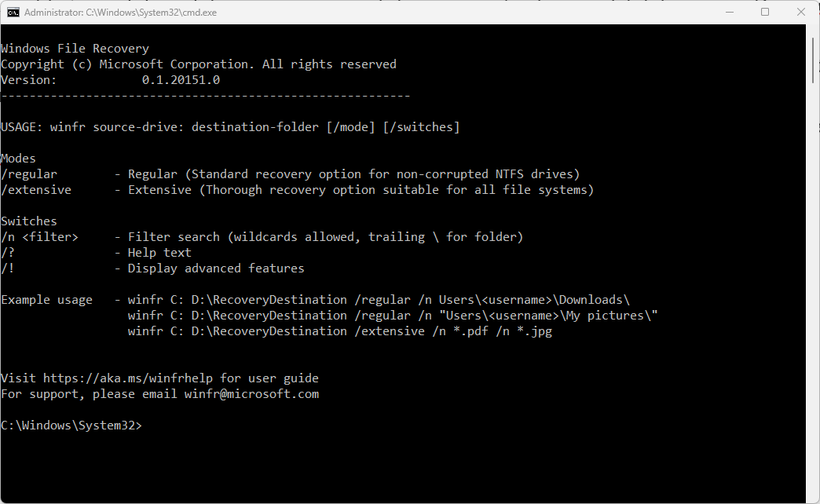Click the /extensive mode entry
820x504 pixels.
(36, 190)
